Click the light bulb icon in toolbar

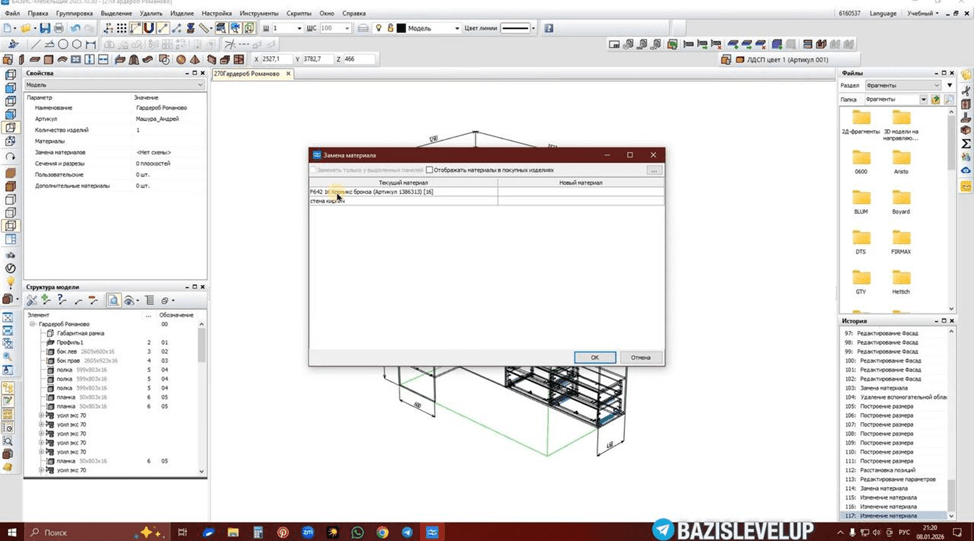click(378, 28)
